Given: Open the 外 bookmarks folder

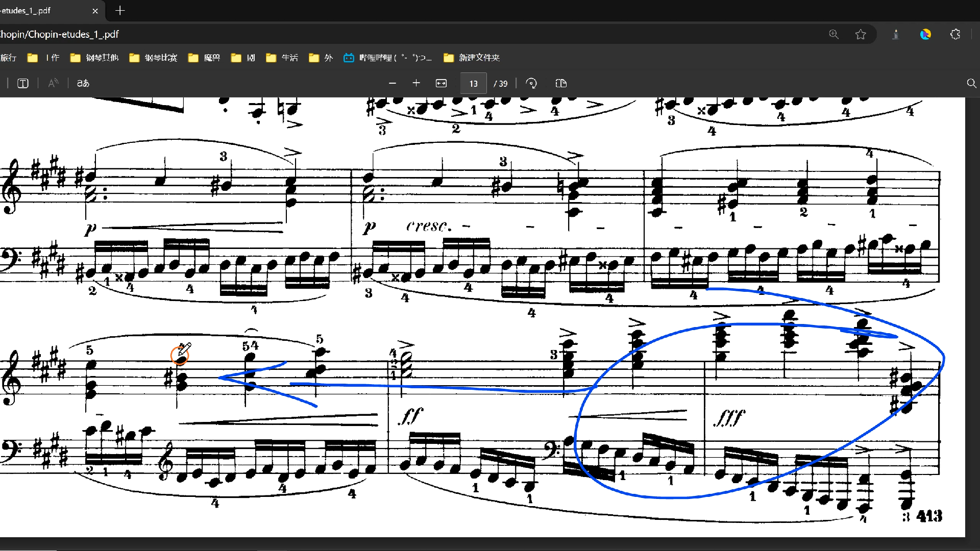Looking at the screenshot, I should pos(321,58).
